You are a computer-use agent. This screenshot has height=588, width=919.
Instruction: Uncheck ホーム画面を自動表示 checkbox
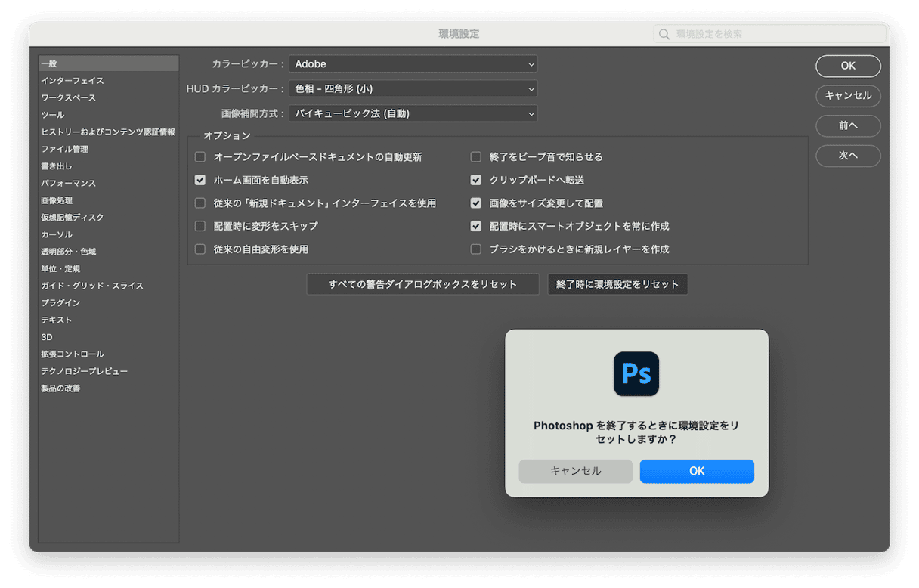click(x=200, y=180)
